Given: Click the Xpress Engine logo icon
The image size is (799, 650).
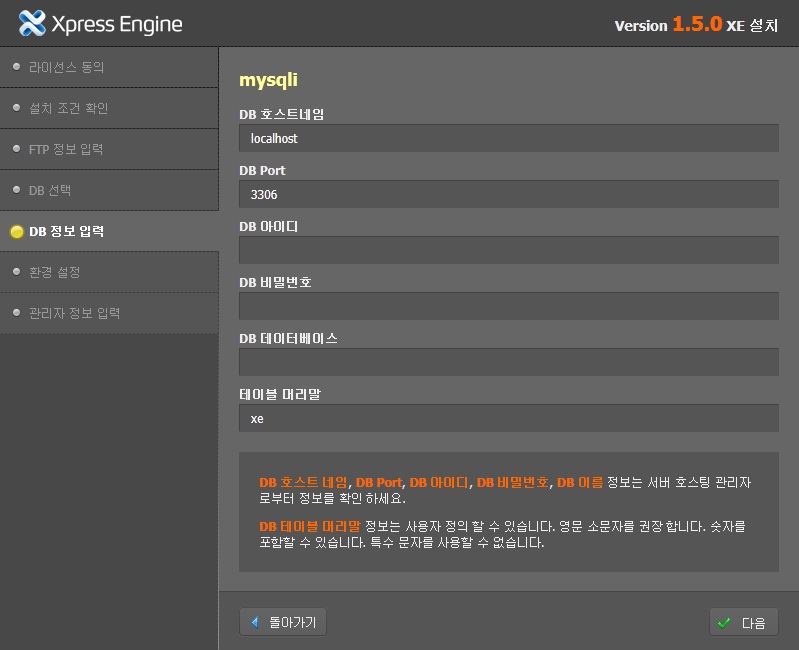Looking at the screenshot, I should pyautogui.click(x=32, y=23).
